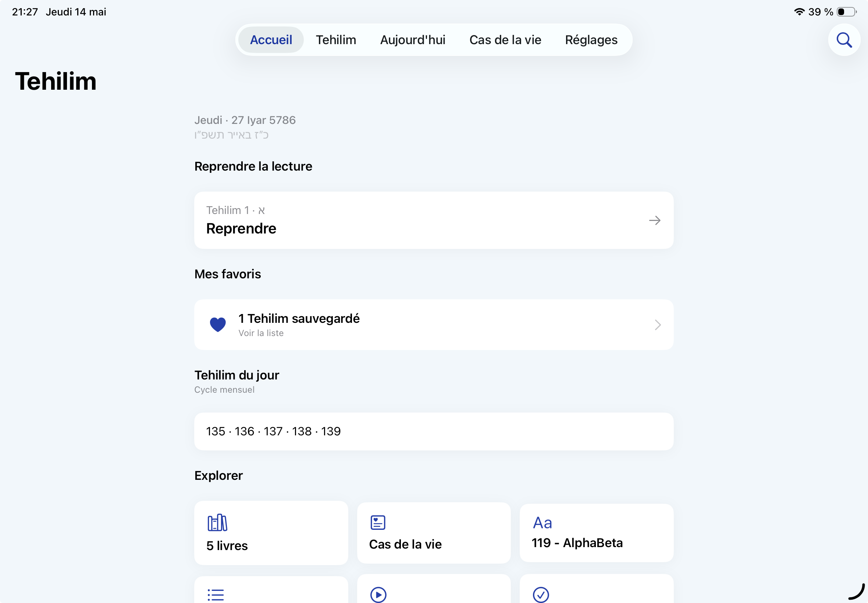Click the battery indicator icon
868x603 pixels.
click(x=846, y=12)
